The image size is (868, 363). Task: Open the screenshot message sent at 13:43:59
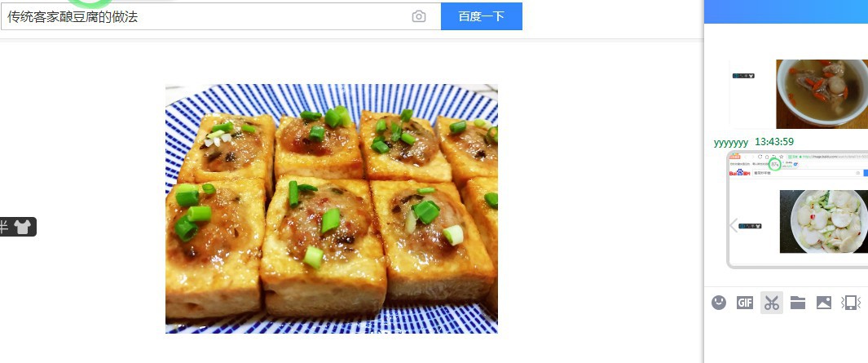798,210
